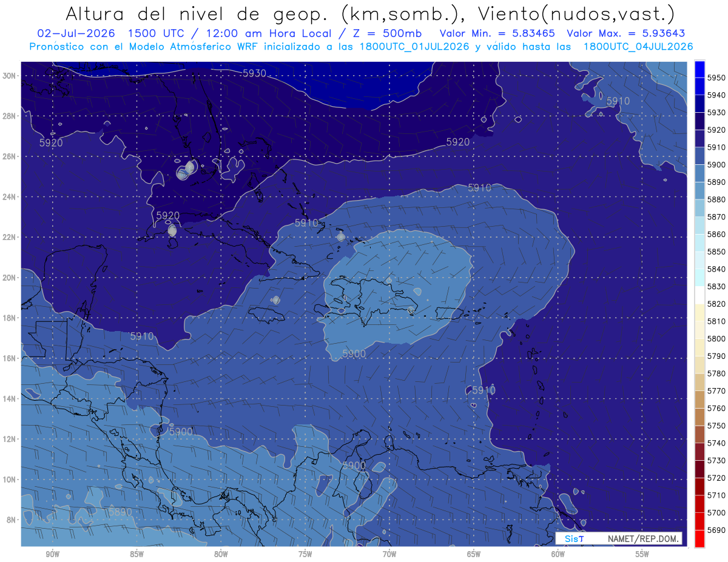Image resolution: width=728 pixels, height=562 pixels.
Task: Click the colorbar tick label 5790
Action: (716, 356)
